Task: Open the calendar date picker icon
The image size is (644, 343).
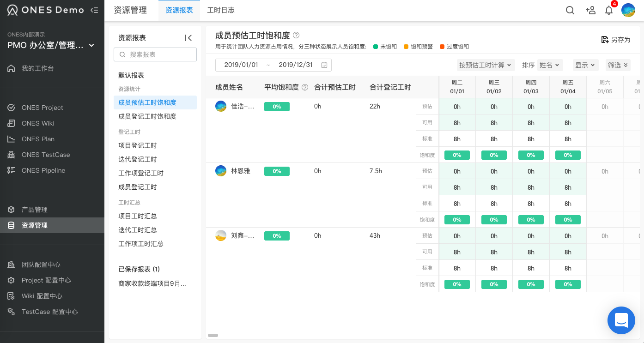Action: tap(324, 65)
